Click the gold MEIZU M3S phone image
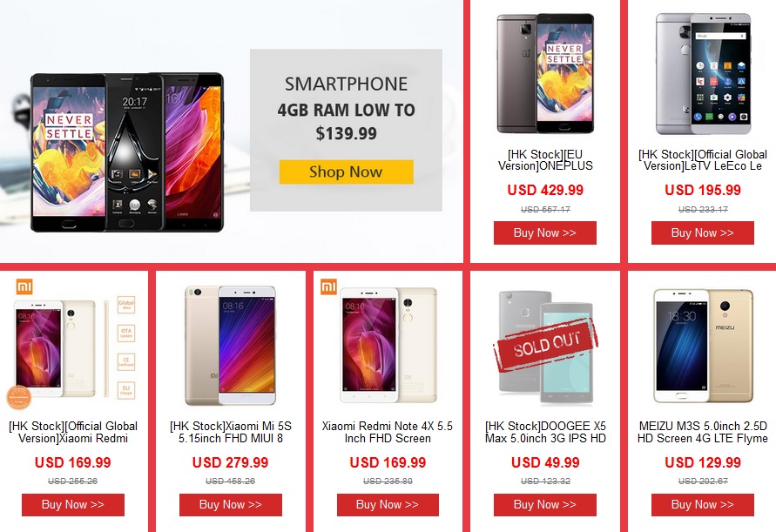The image size is (776, 532). click(703, 346)
